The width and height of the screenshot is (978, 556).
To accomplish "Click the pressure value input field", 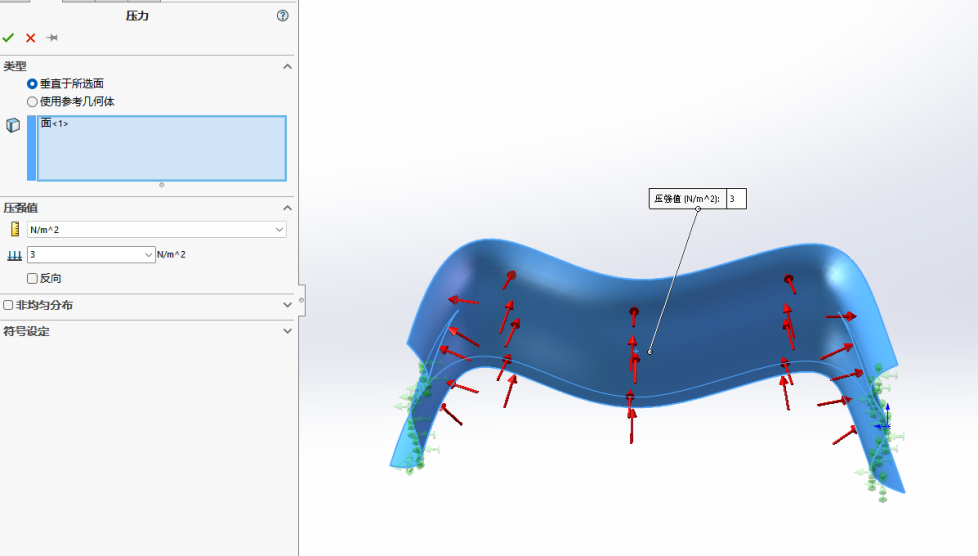I will click(x=85, y=255).
